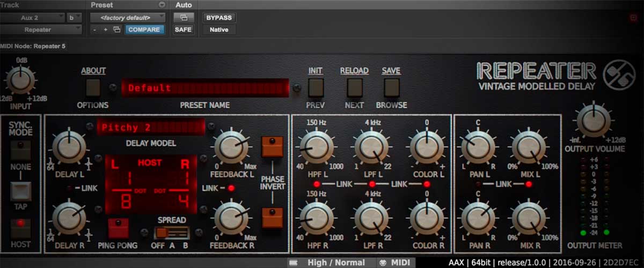644x268 pixels.
Task: Toggle the LPF LINK LED
Action: [371, 184]
